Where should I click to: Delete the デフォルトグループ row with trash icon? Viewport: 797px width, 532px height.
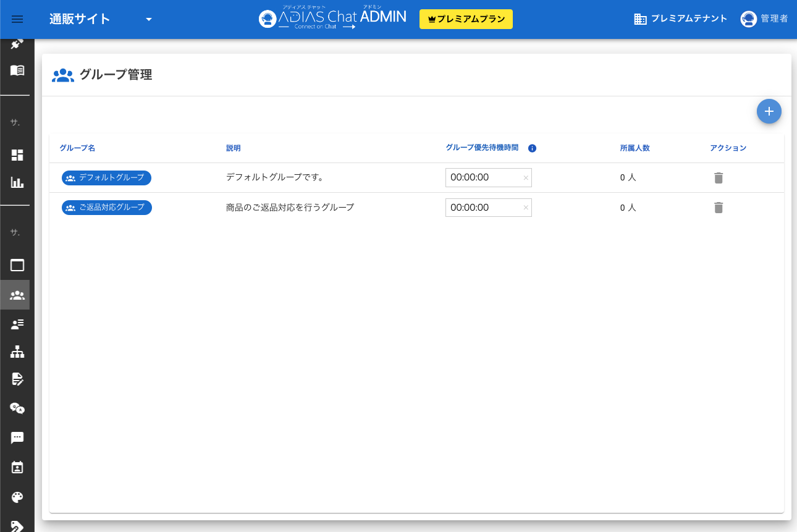(x=718, y=178)
